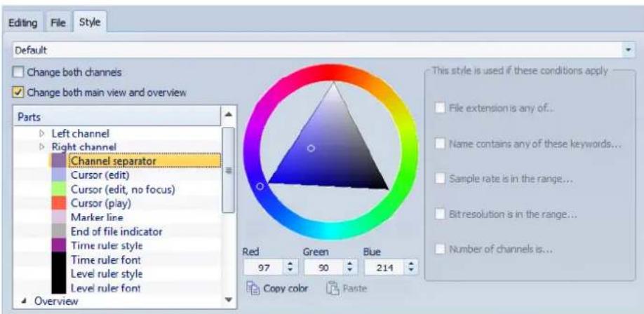Click the Green value field
Screen dimensions: 644x314
tap(323, 268)
